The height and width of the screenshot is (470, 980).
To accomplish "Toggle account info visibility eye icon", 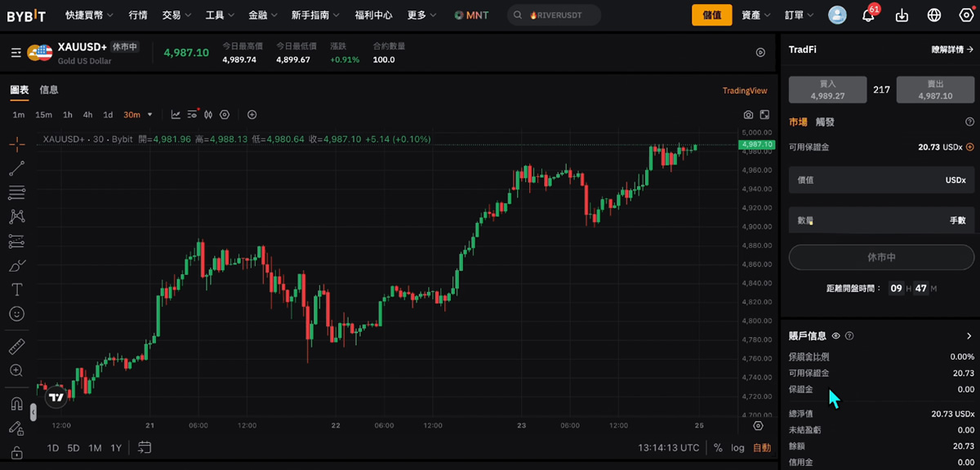I will pos(836,336).
